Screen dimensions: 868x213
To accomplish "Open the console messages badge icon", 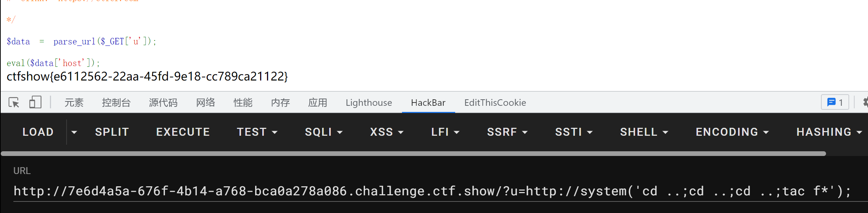I will click(x=835, y=103).
